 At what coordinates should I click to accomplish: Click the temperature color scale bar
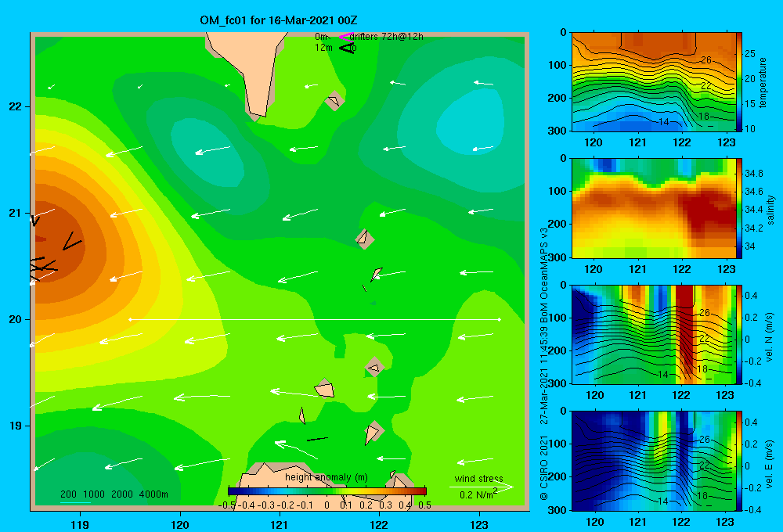[739, 82]
